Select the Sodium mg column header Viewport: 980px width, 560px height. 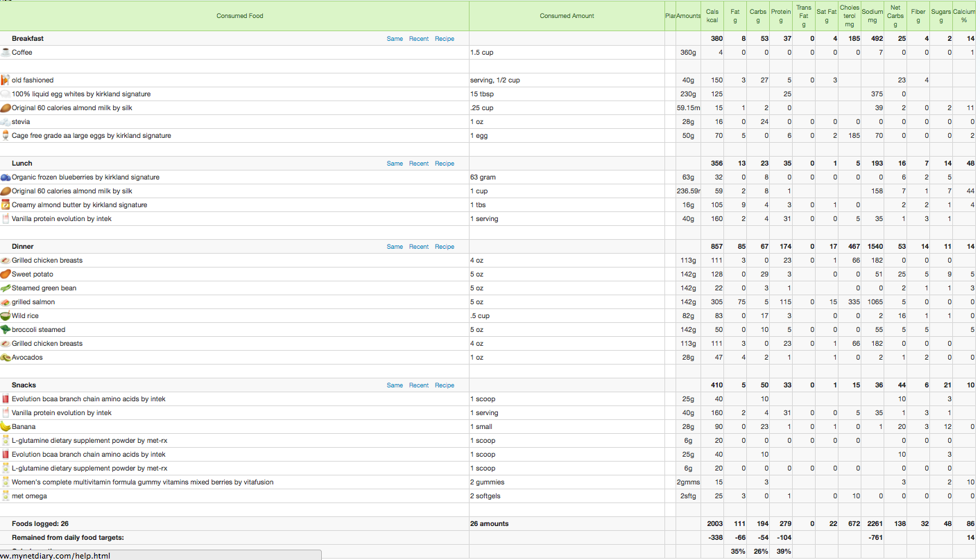coord(872,16)
